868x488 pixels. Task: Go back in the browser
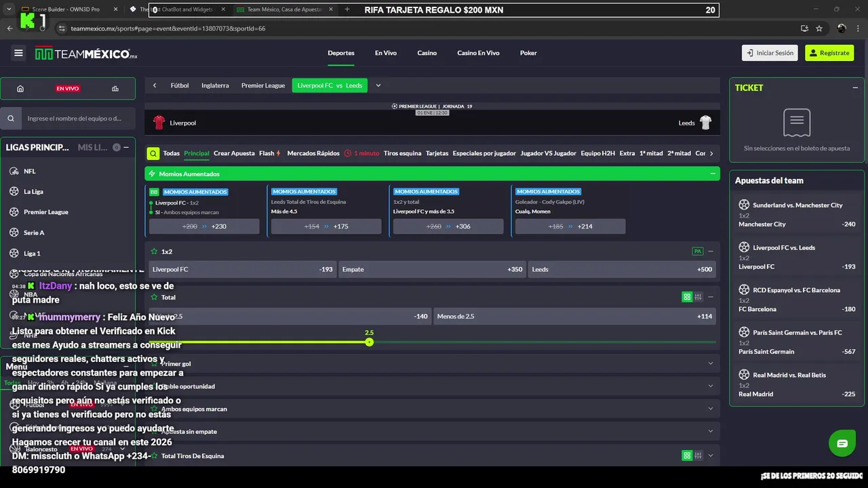[10, 28]
